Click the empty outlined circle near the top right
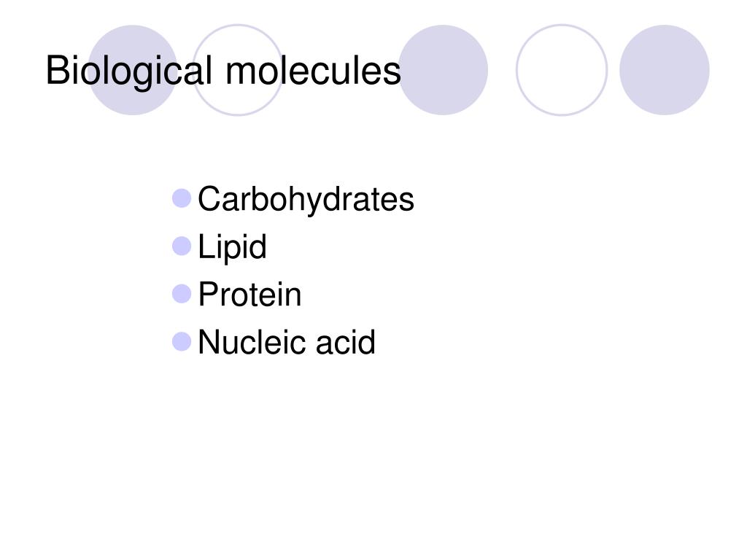The image size is (747, 560). pos(562,70)
